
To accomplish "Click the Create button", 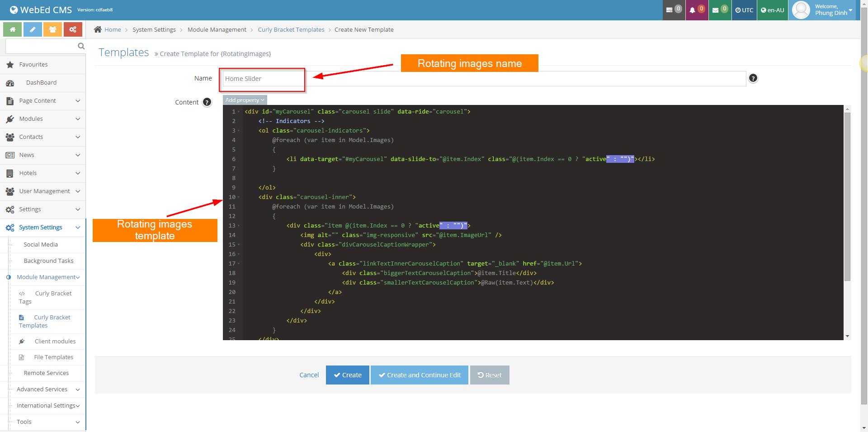I will (347, 375).
